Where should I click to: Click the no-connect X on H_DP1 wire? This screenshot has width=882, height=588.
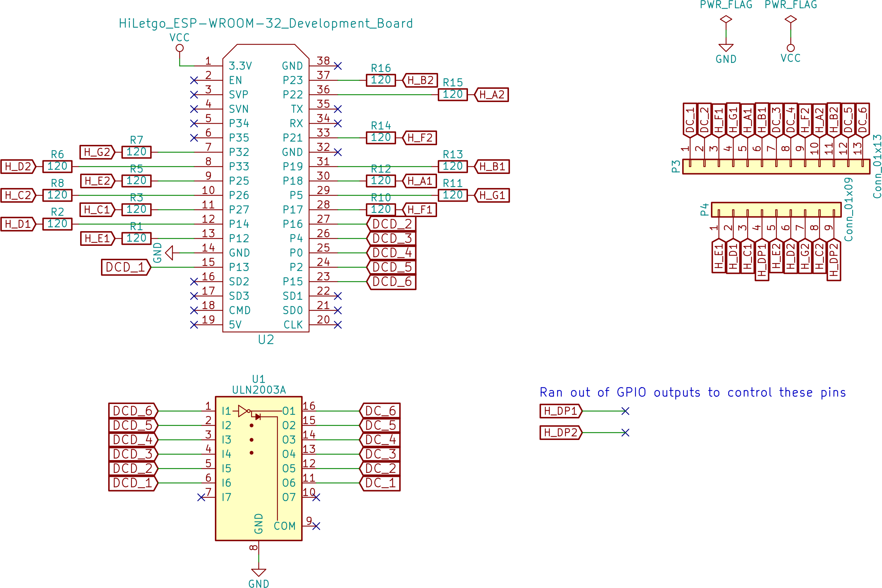(625, 411)
